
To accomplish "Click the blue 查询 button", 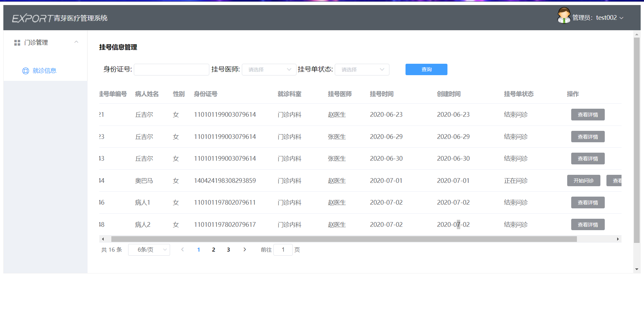I will click(x=426, y=69).
